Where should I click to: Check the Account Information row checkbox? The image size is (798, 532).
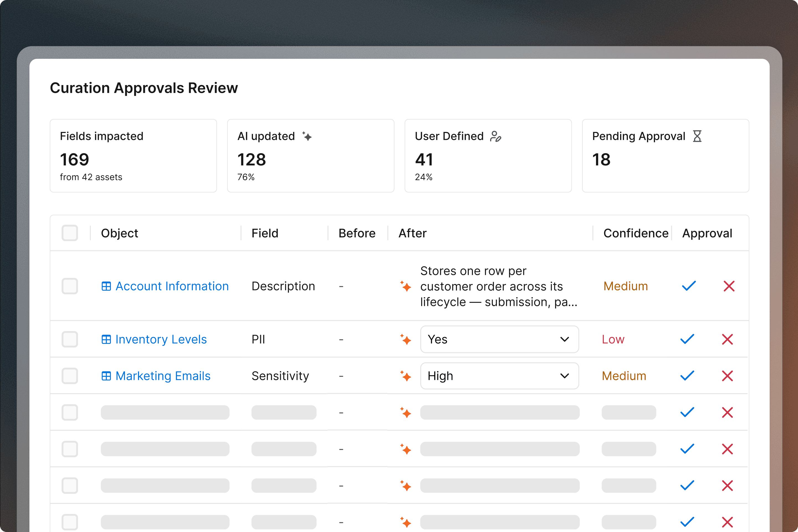tap(70, 286)
